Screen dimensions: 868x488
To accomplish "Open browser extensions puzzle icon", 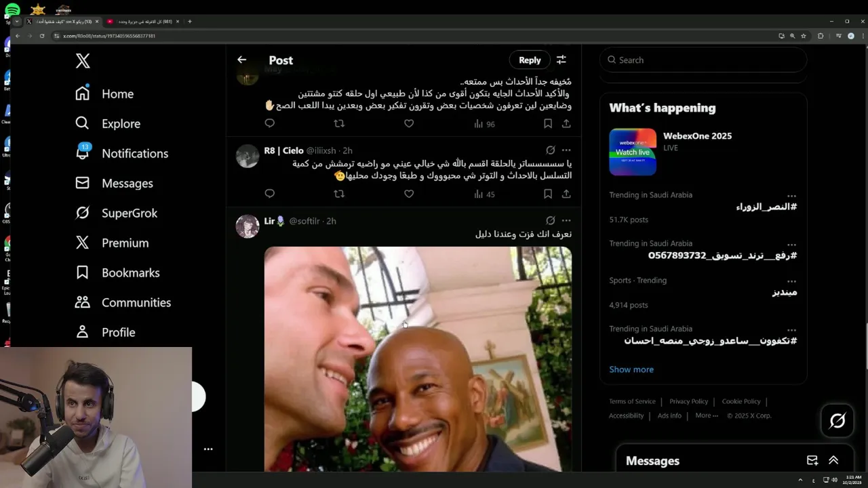I will pos(821,36).
